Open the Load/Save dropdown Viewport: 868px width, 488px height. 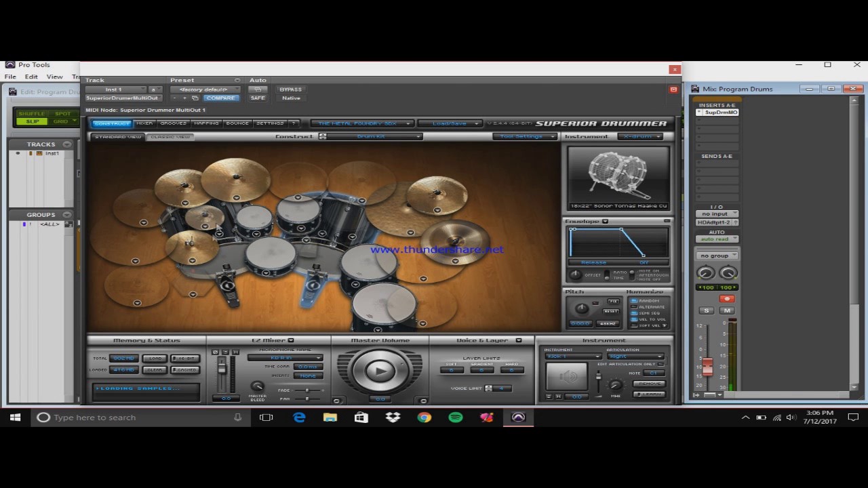[x=450, y=123]
